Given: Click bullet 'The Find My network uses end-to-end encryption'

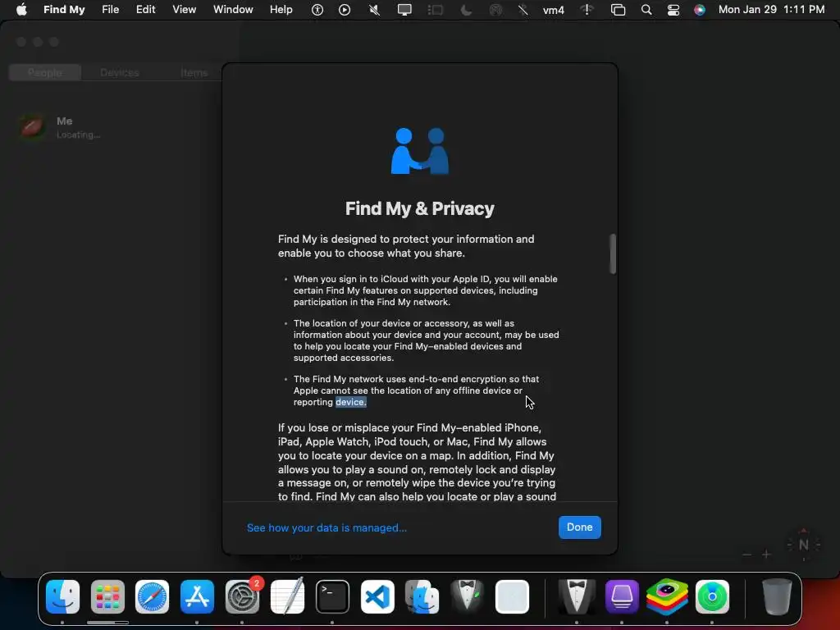Looking at the screenshot, I should (x=416, y=390).
